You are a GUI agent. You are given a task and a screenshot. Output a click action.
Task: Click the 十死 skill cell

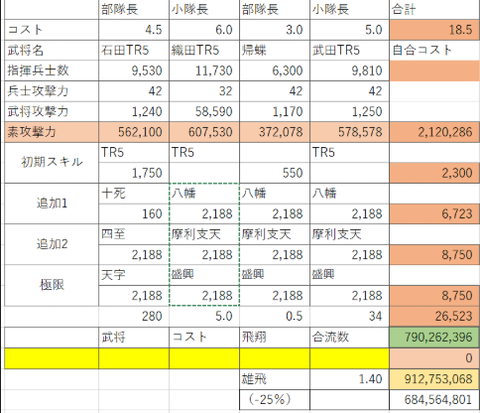pyautogui.click(x=134, y=193)
